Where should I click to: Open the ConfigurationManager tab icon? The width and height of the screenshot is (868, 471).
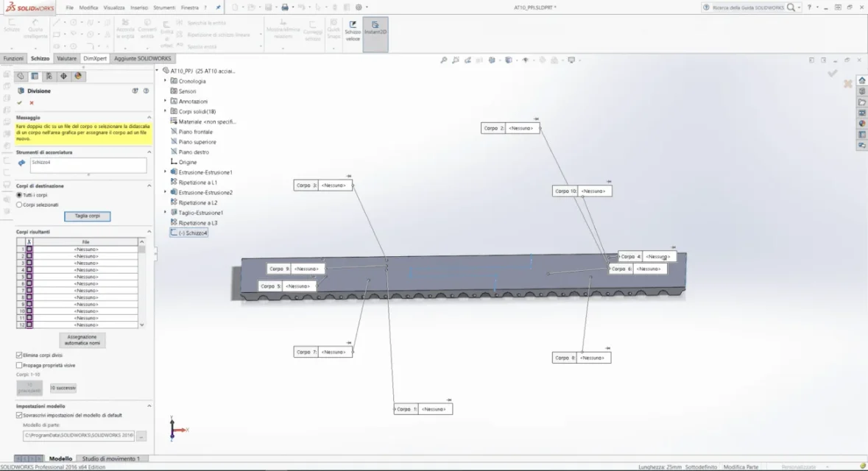coord(49,77)
